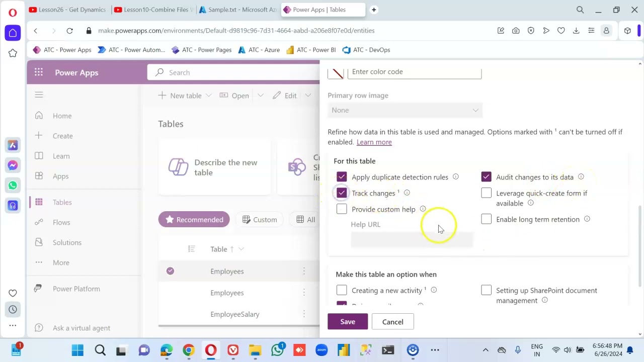The width and height of the screenshot is (644, 362).
Task: Open the Describe the new table card
Action: (214, 167)
